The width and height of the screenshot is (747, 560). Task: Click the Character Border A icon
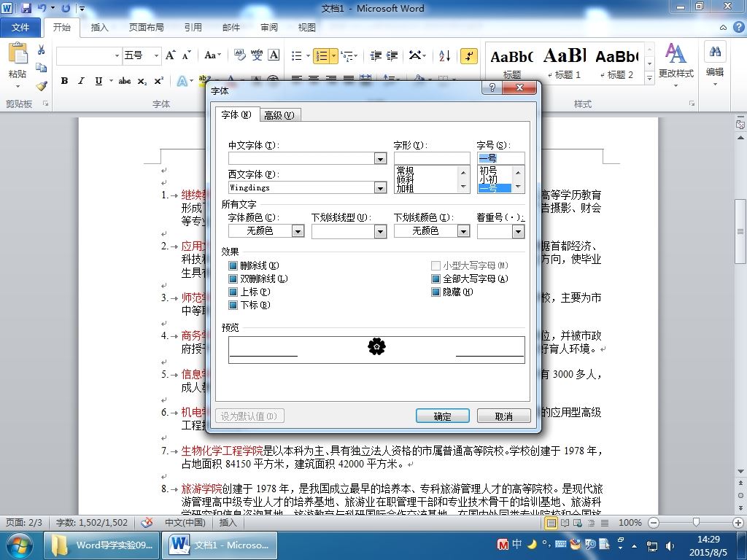pyautogui.click(x=274, y=55)
